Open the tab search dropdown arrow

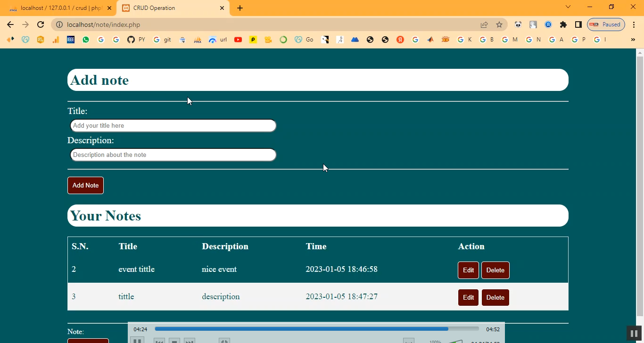[x=568, y=7]
